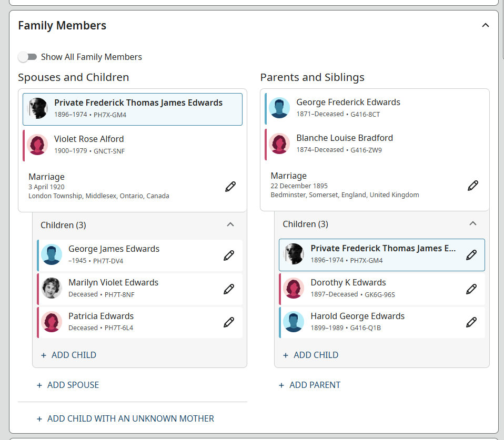Collapse Children list under Parents and Siblings

[x=472, y=223]
